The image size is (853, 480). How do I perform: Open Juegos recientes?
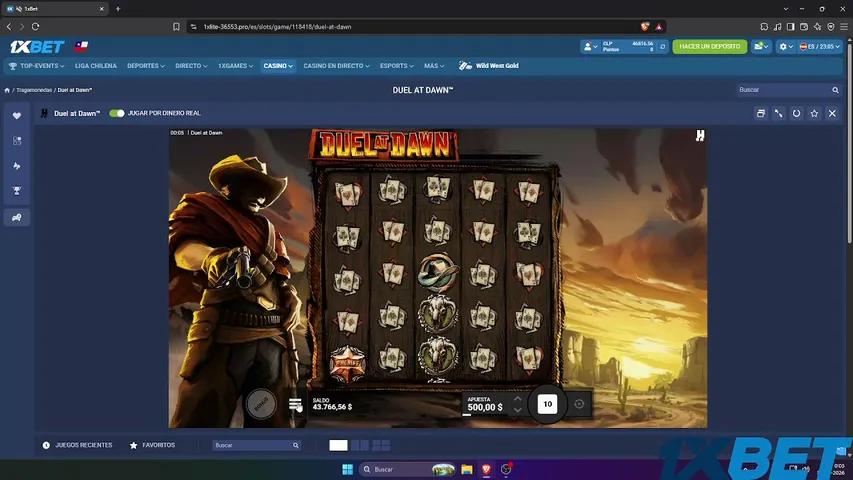tap(78, 445)
